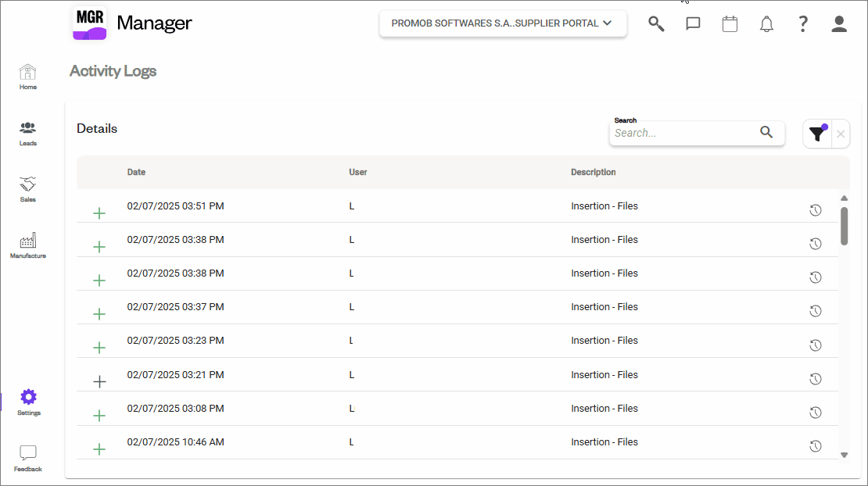The image size is (868, 486).
Task: Open the help question mark icon
Action: 802,23
